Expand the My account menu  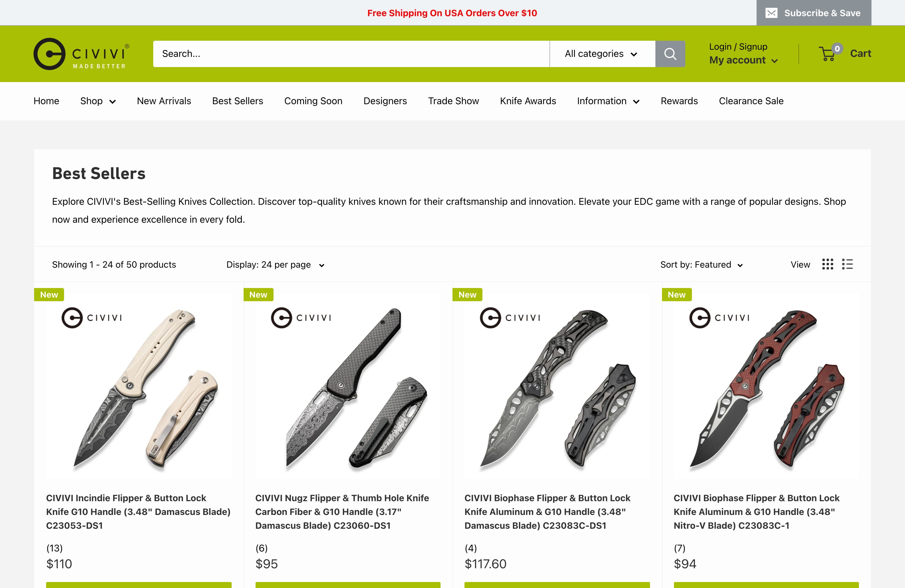click(743, 60)
